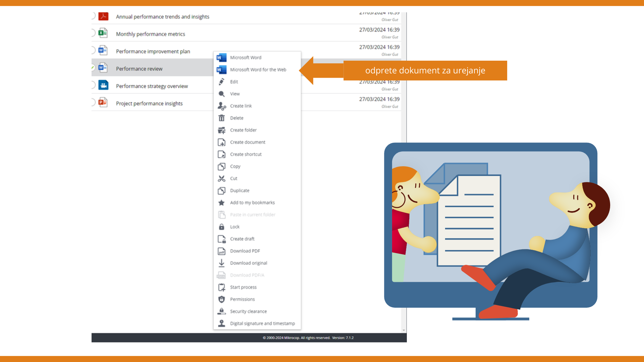Uncheck the selected Performance review row
The height and width of the screenshot is (362, 644).
click(93, 68)
